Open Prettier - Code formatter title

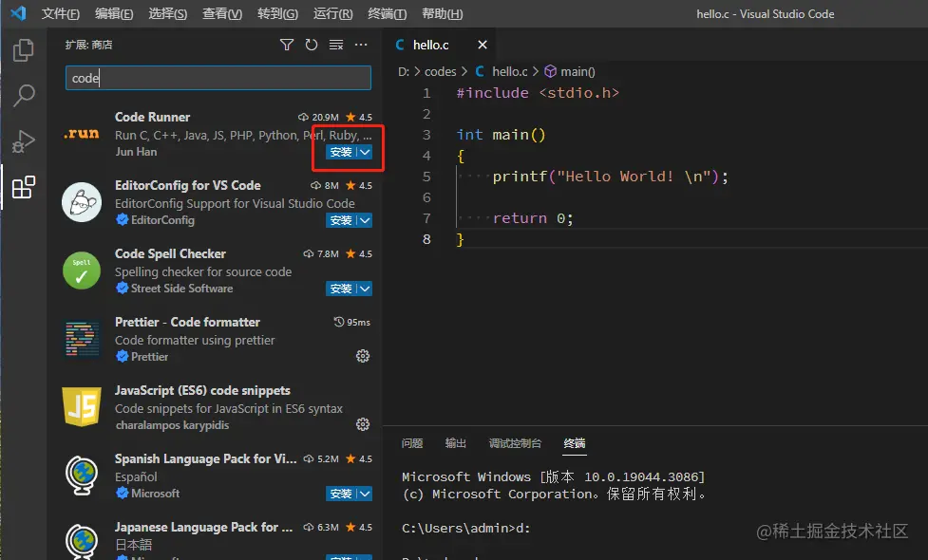[x=187, y=323]
